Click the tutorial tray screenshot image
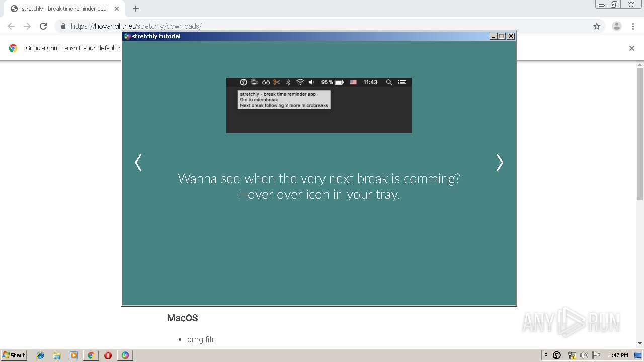 tap(319, 106)
